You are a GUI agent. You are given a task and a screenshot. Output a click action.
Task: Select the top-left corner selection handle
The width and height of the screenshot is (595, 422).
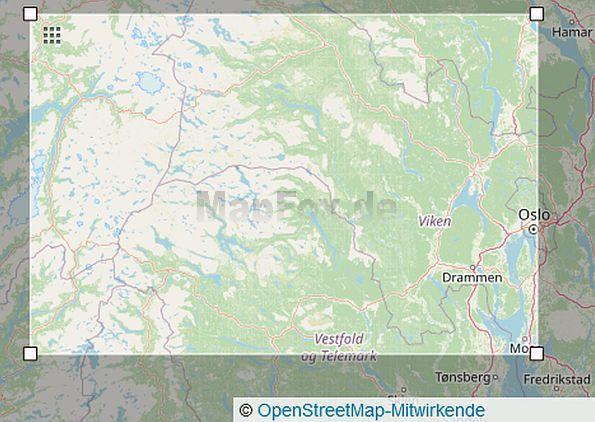click(x=30, y=14)
